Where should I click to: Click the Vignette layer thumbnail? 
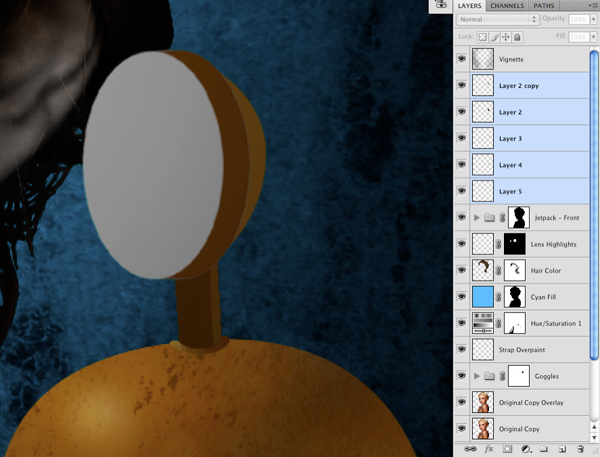[x=483, y=59]
